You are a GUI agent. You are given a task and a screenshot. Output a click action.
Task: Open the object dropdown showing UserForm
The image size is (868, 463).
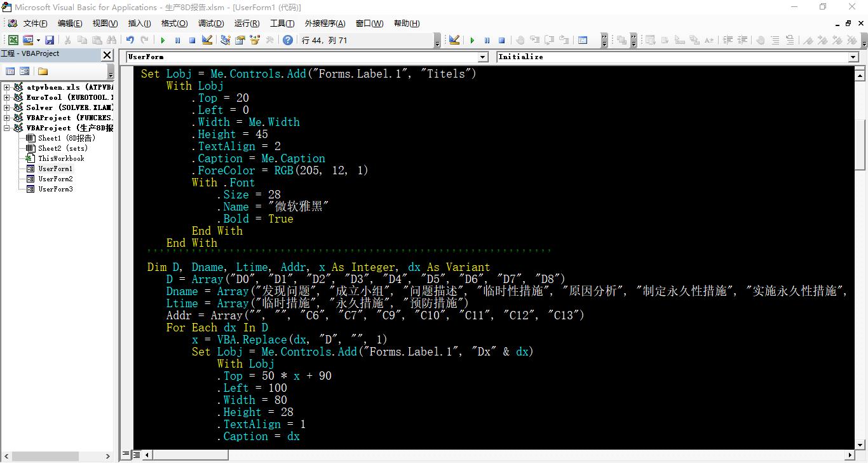[483, 57]
